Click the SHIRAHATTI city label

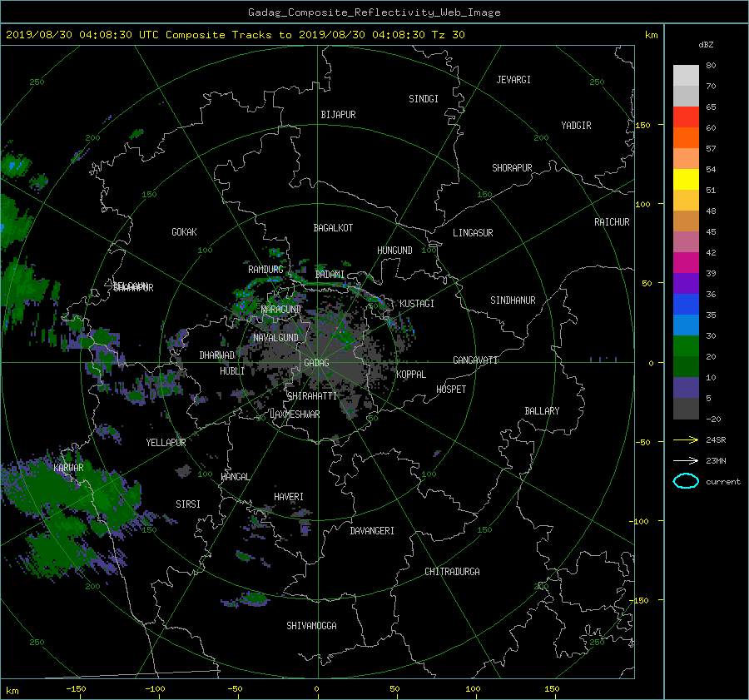[312, 396]
